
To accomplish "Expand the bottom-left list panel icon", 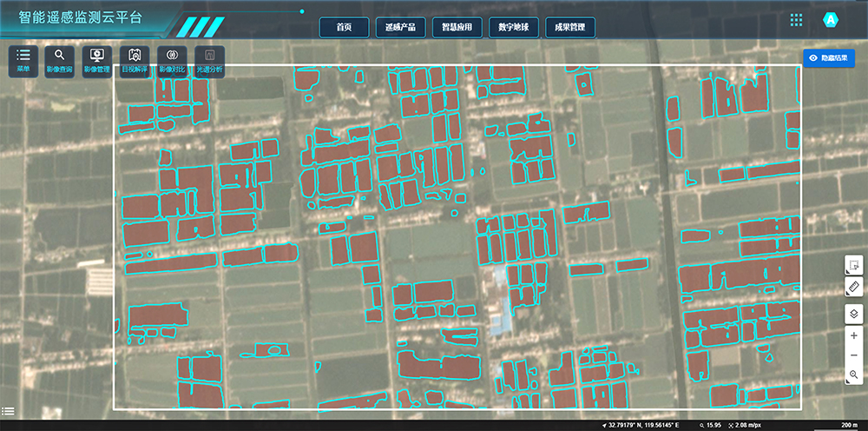I will tap(8, 411).
